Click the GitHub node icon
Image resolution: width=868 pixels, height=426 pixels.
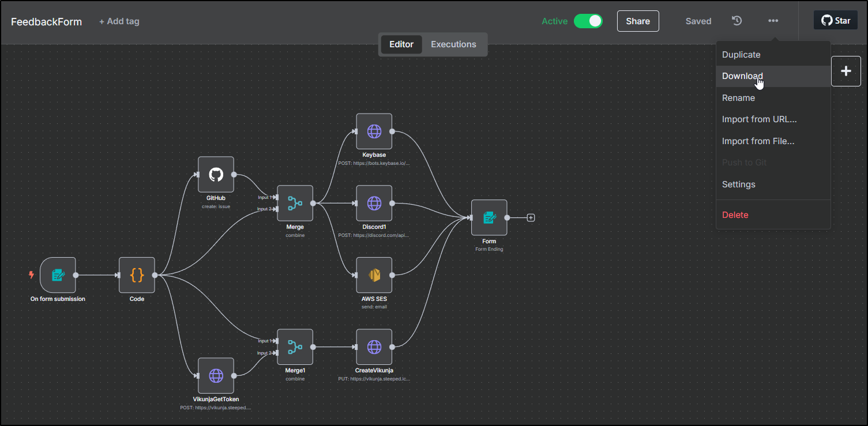point(216,174)
